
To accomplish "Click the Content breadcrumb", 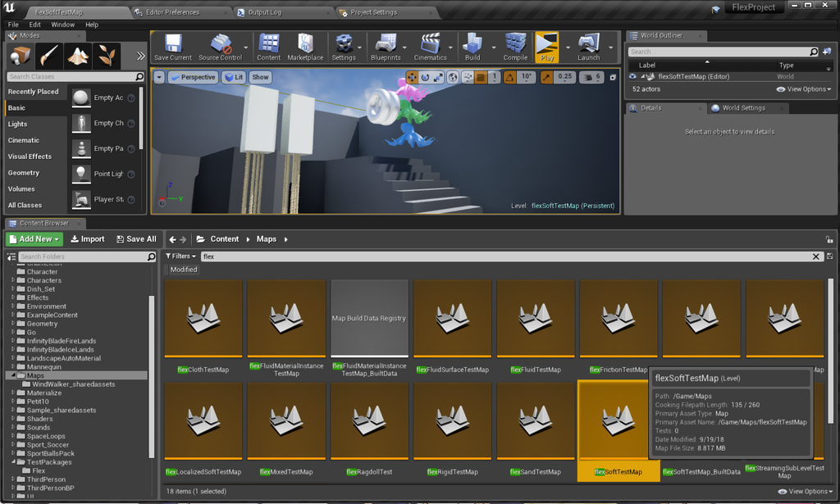I will 225,239.
